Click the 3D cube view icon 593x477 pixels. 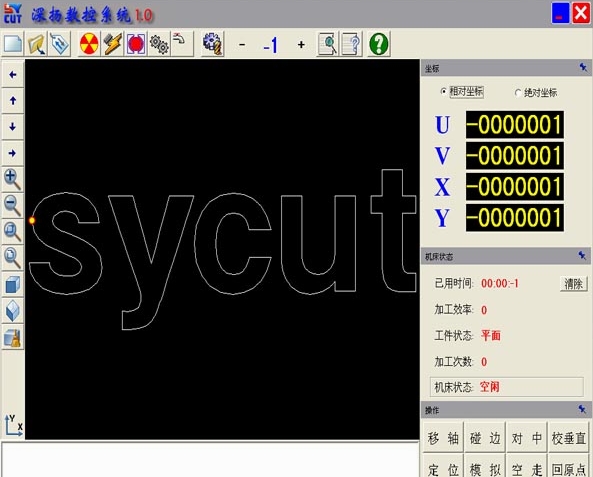pos(12,284)
